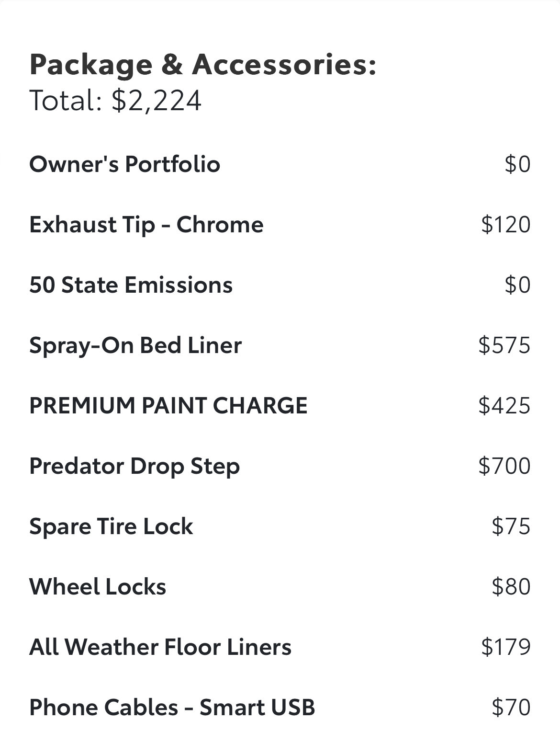Select the Owner's Portfolio item
Image resolution: width=560 pixels, height=743 pixels.
(x=124, y=164)
